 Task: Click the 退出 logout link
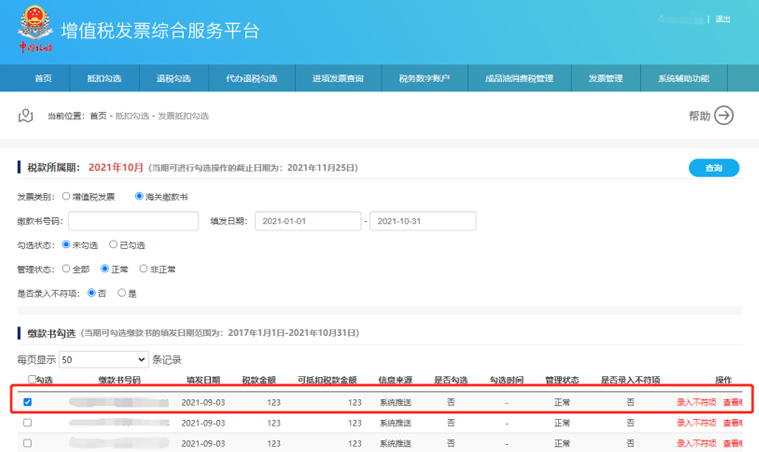pos(723,19)
